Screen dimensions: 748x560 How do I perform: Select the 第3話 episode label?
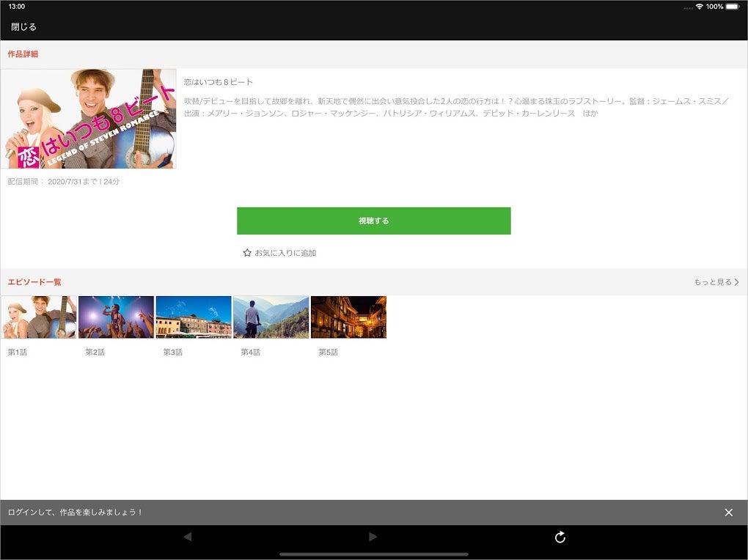(x=172, y=352)
